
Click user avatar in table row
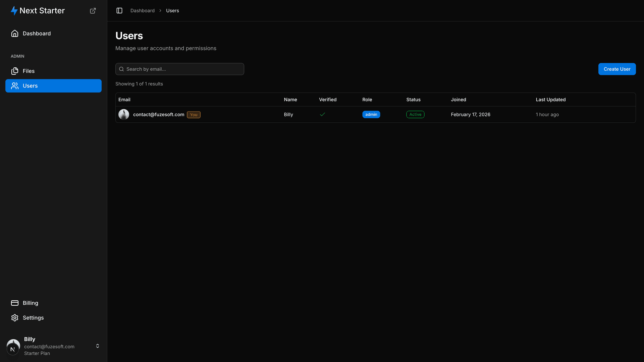pos(124,115)
